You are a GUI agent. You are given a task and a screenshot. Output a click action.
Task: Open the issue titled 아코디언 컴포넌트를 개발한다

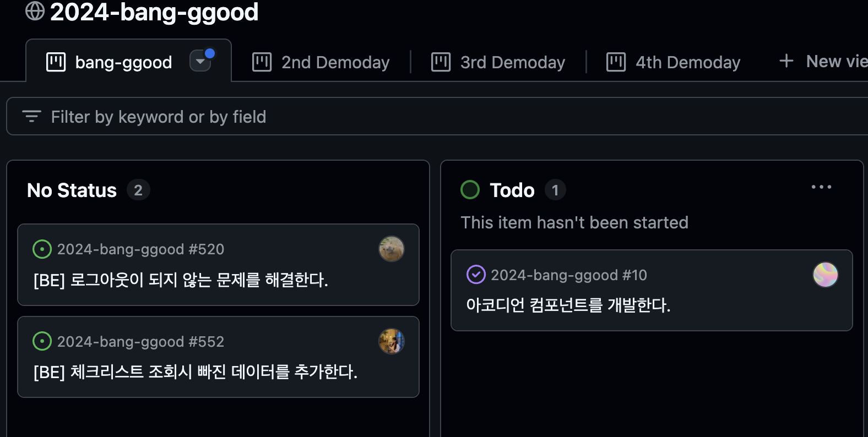tap(568, 305)
